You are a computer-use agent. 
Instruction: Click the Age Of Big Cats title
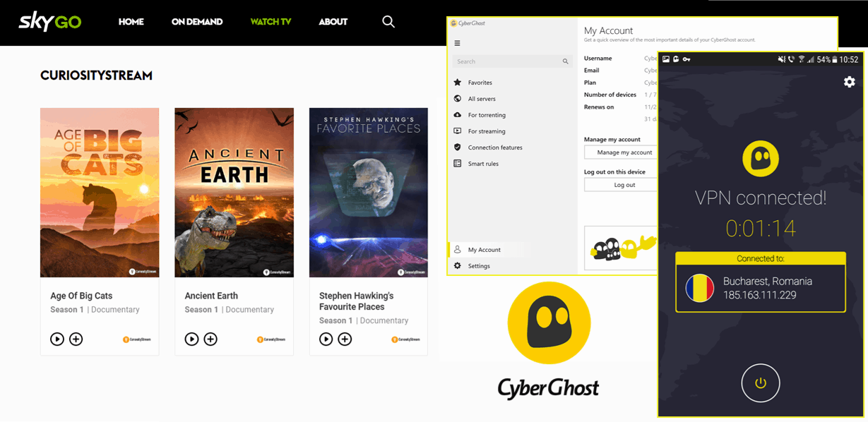coord(81,296)
